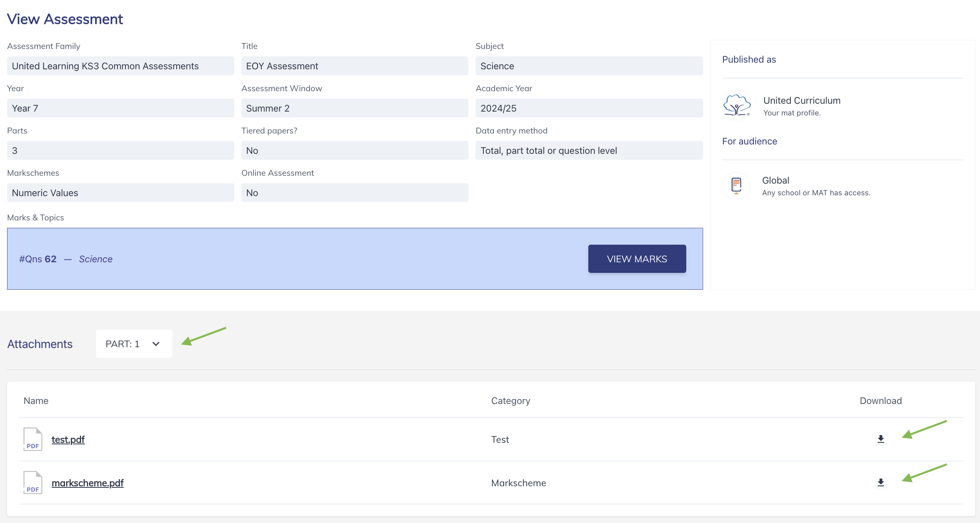Click the Data entry method field
980x523 pixels.
coord(589,150)
